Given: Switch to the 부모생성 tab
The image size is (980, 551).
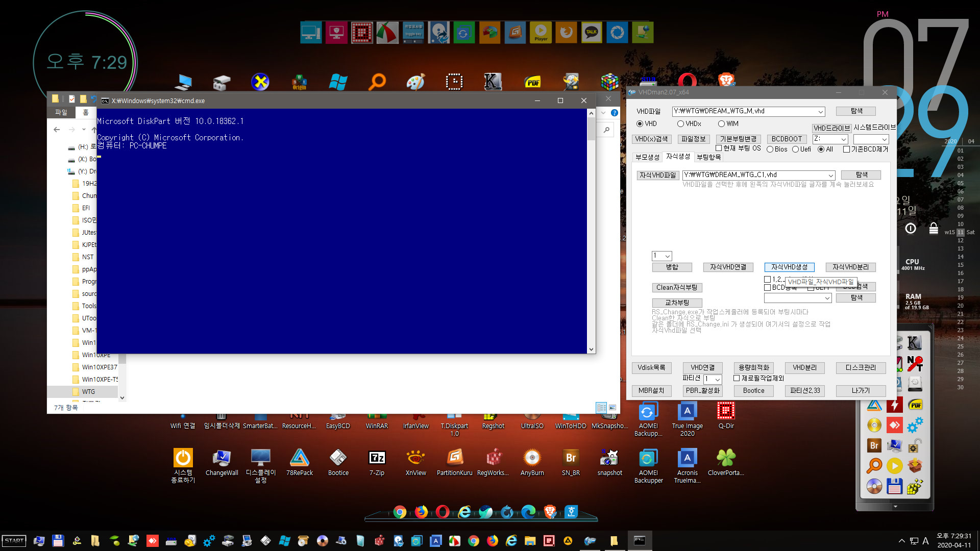Looking at the screenshot, I should (647, 157).
